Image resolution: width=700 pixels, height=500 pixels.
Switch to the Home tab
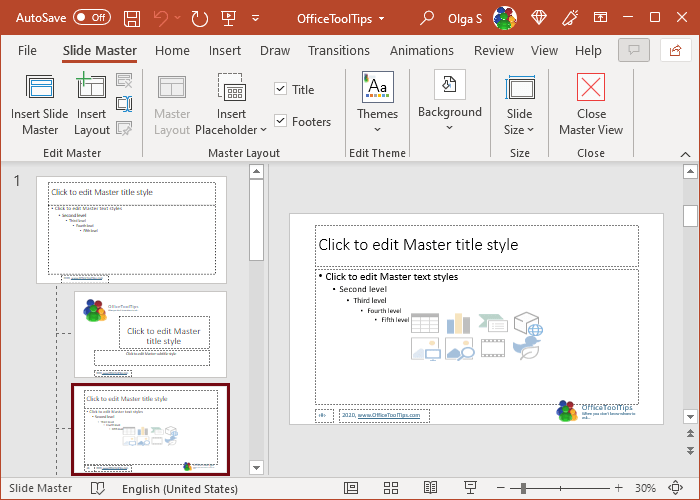point(172,50)
